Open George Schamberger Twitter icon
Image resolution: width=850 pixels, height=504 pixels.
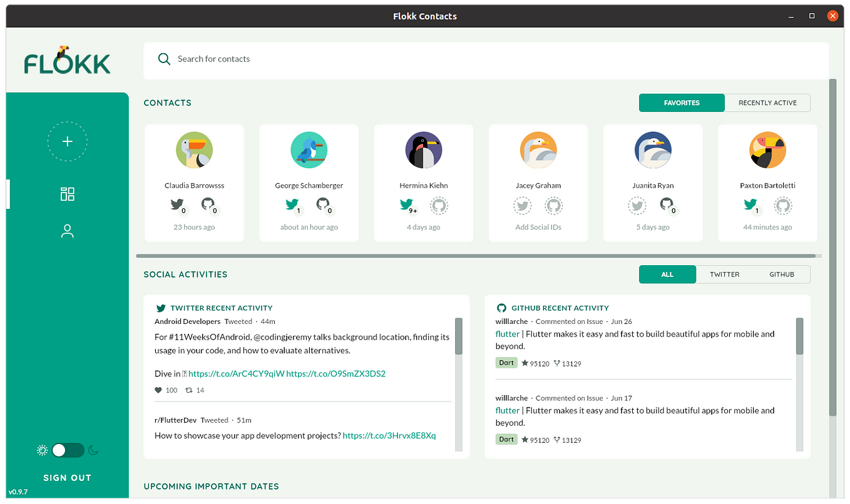(x=292, y=204)
